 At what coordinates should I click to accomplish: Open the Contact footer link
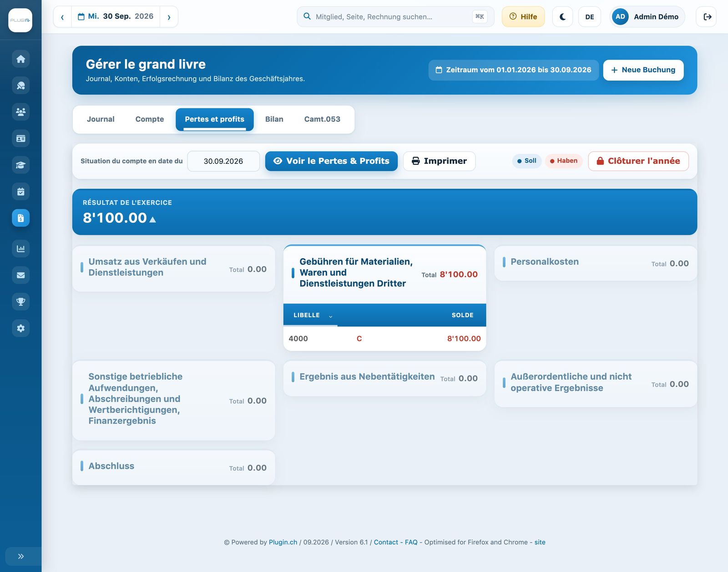386,542
